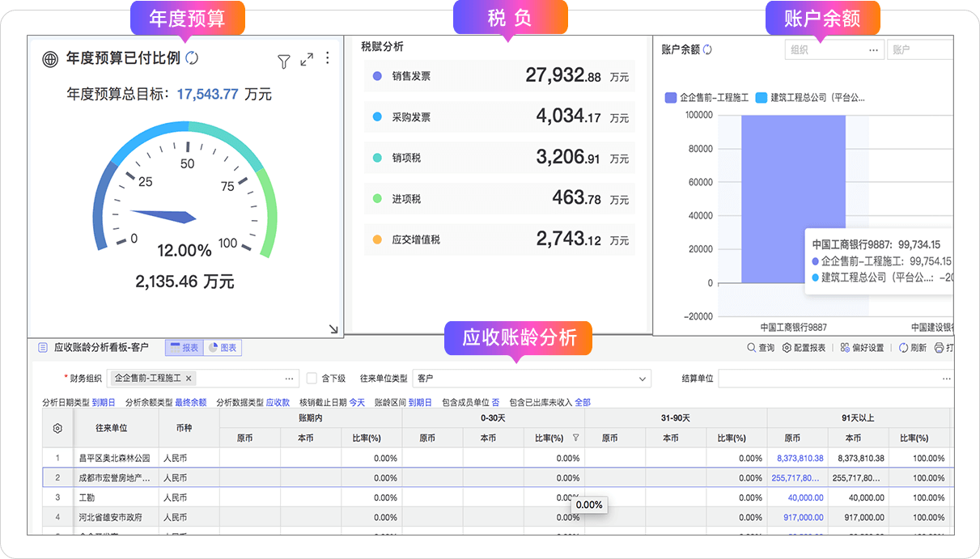Switch to the 报表 report view tab
This screenshot has height=559, width=980.
click(184, 348)
